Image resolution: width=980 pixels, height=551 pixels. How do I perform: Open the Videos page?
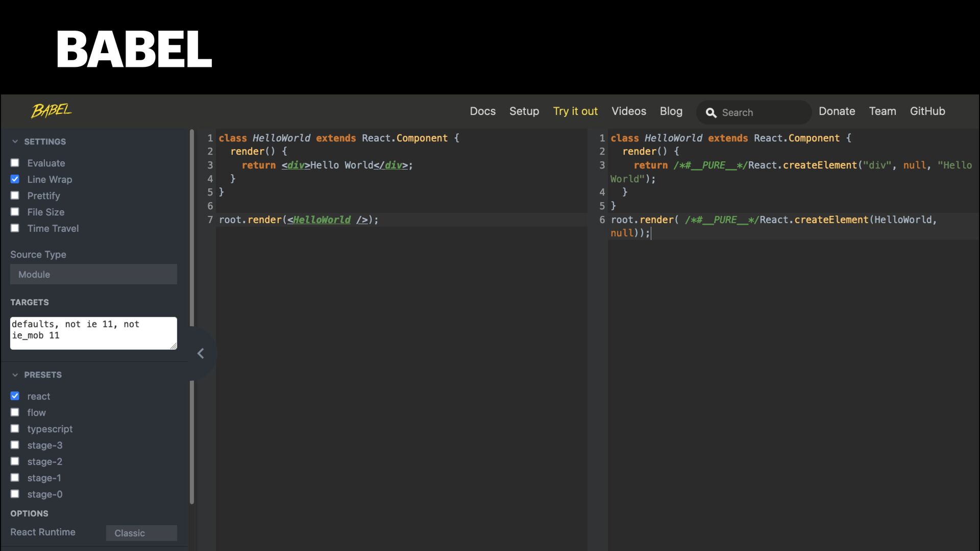[629, 111]
